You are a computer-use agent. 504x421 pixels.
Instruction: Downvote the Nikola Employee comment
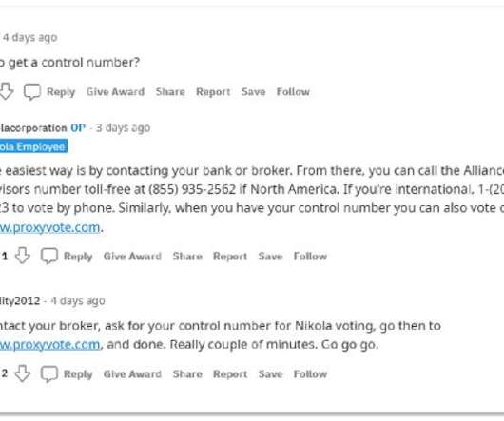click(x=23, y=256)
